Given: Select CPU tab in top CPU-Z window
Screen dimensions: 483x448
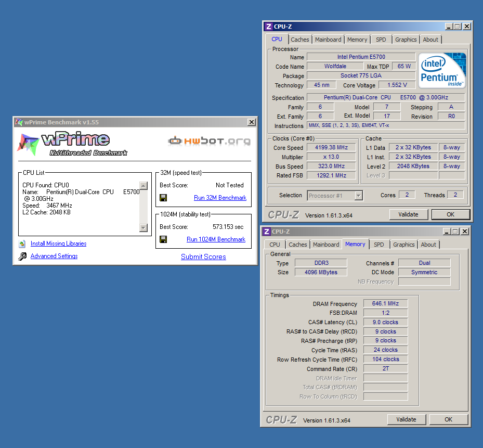Looking at the screenshot, I should click(x=277, y=39).
